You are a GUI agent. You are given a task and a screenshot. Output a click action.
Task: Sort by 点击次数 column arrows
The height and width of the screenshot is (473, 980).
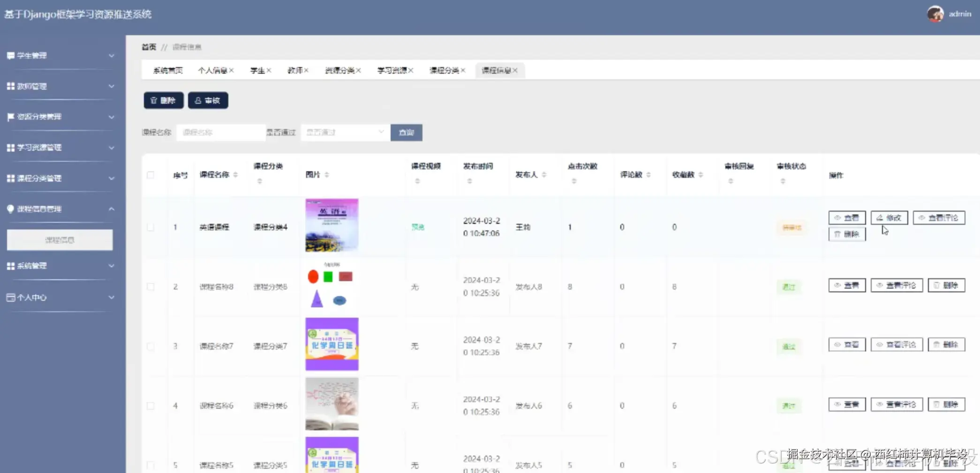point(574,181)
